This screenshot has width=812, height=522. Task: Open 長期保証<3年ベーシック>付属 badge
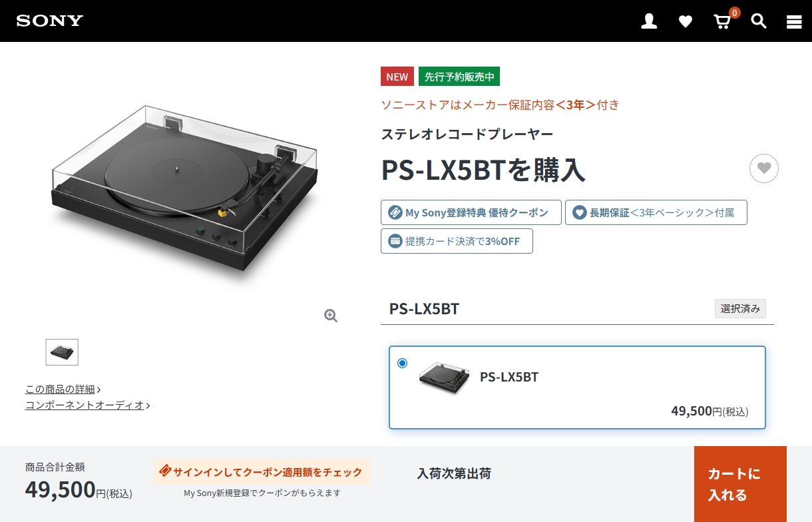[656, 212]
